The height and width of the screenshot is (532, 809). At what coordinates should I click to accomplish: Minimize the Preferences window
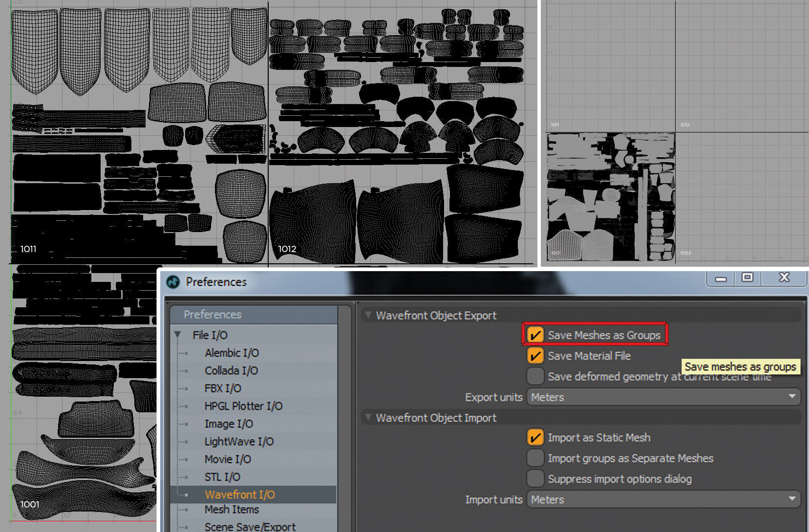(721, 278)
